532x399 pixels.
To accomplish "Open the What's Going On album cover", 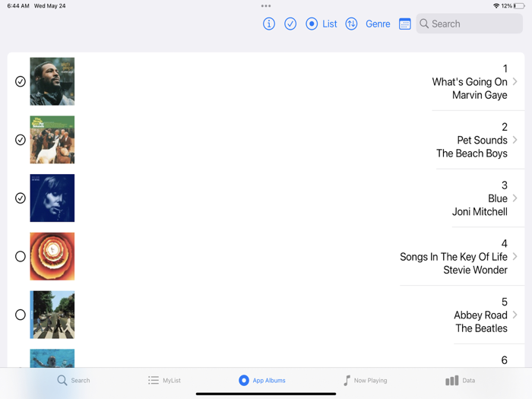I will [x=52, y=81].
